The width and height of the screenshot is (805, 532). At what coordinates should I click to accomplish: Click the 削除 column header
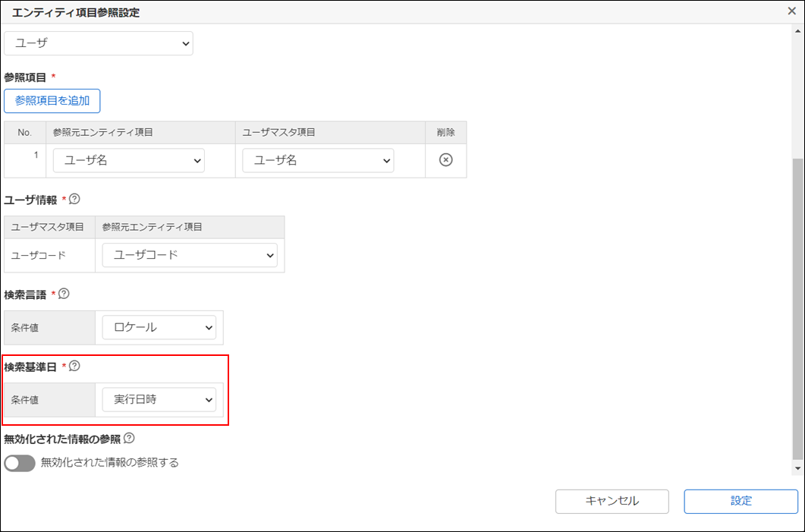coord(445,133)
